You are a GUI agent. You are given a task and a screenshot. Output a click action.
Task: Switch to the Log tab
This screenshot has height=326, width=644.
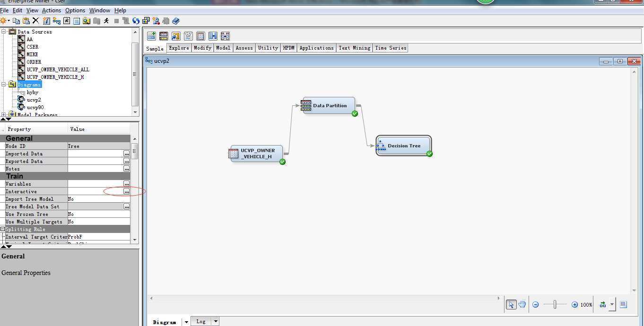[201, 321]
